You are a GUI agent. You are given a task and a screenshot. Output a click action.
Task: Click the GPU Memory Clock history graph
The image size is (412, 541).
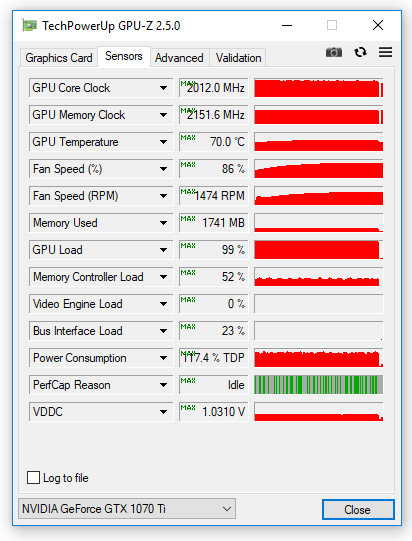click(318, 115)
